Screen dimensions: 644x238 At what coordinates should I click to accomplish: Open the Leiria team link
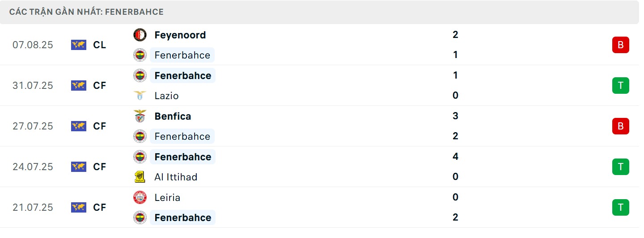pos(167,197)
